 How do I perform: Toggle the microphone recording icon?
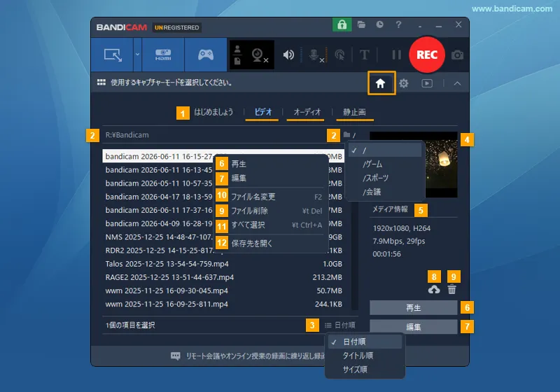pyautogui.click(x=316, y=55)
